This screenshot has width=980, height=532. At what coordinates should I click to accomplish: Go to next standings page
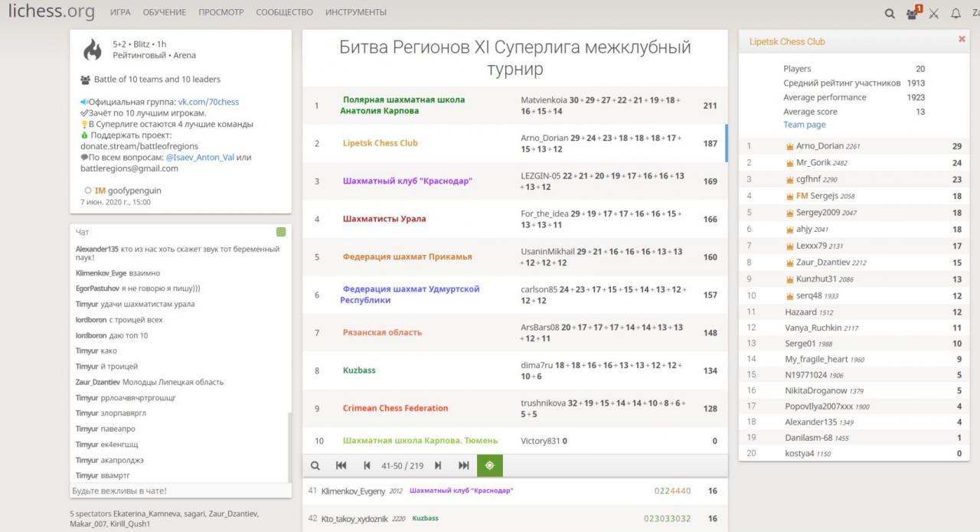pyautogui.click(x=438, y=465)
